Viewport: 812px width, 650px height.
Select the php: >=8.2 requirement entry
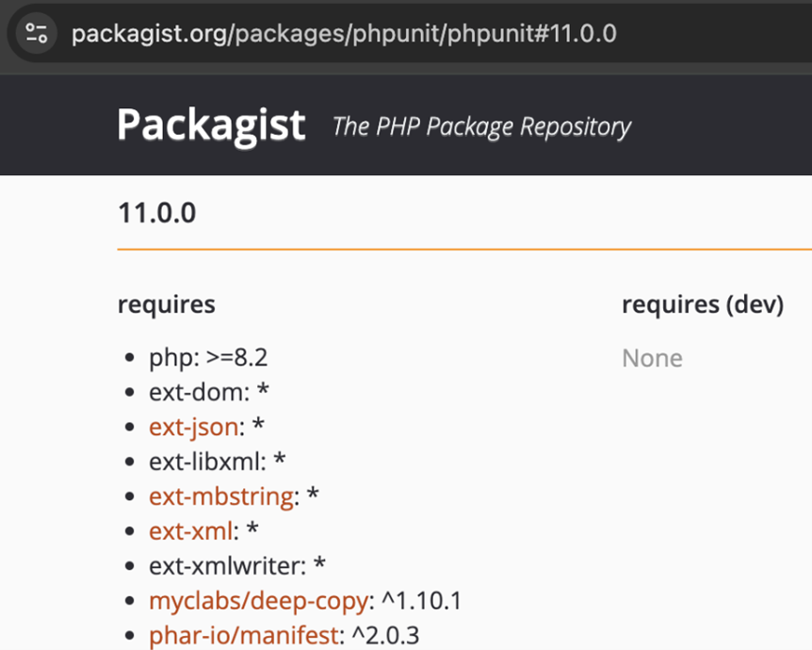(x=208, y=358)
